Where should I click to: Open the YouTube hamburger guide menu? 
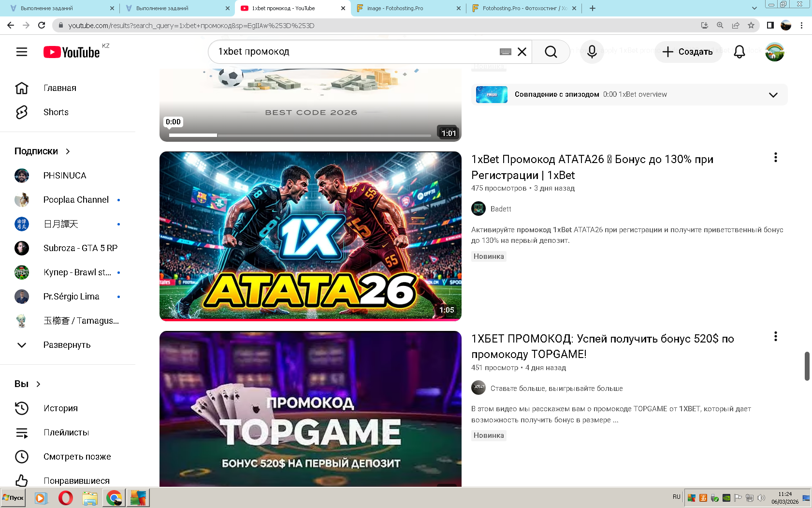coord(22,52)
